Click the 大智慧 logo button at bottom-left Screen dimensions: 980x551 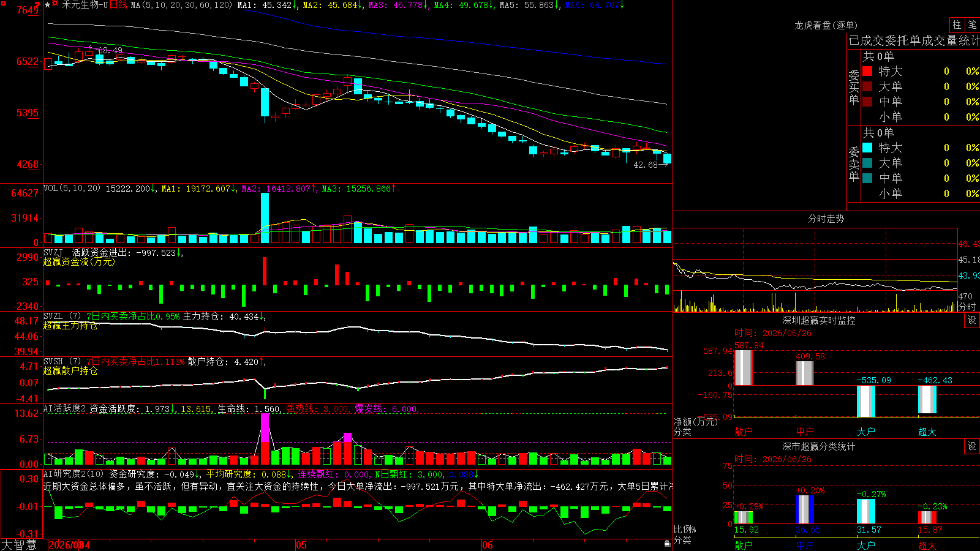19,544
